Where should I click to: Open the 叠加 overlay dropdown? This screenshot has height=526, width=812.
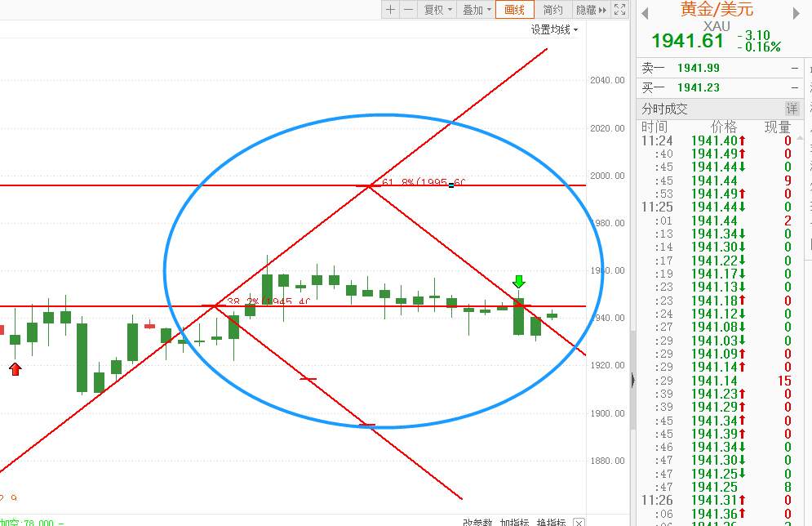point(477,10)
